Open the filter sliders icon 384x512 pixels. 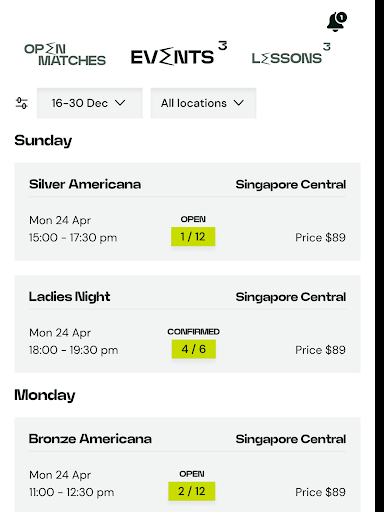tap(22, 103)
